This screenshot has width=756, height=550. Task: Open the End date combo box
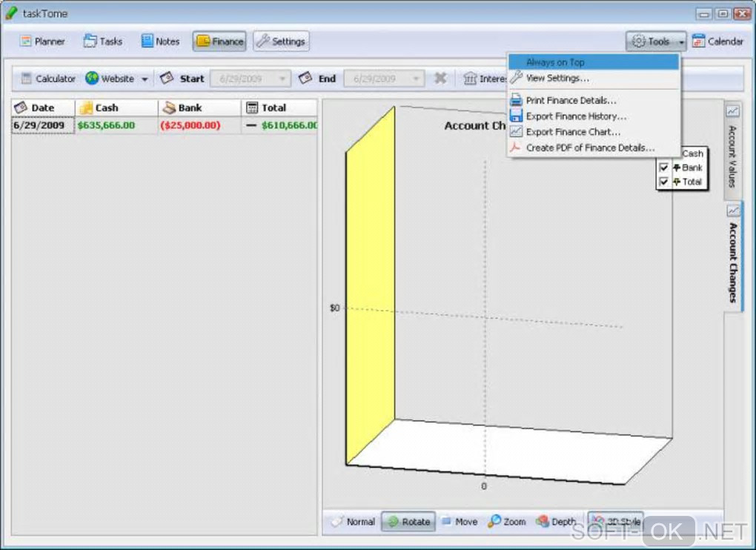[x=384, y=79]
